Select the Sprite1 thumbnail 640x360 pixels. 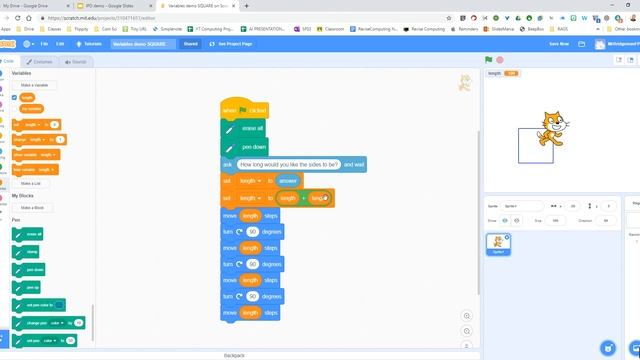pos(498,244)
